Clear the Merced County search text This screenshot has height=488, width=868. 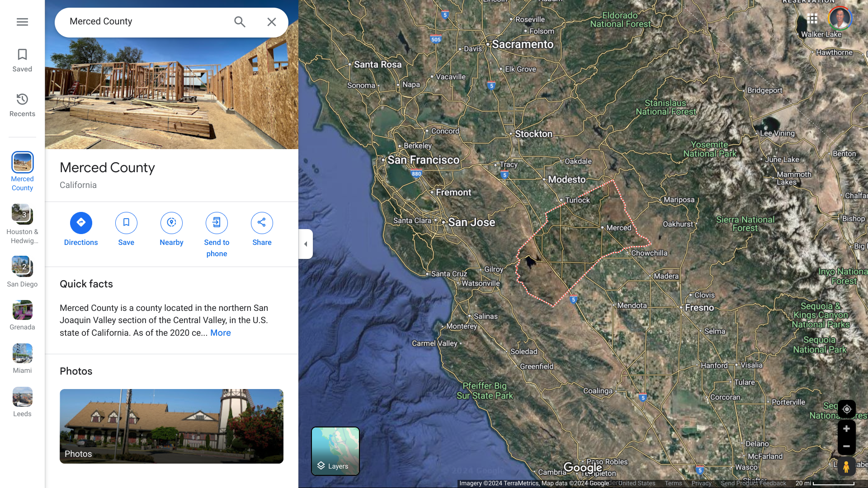pyautogui.click(x=271, y=22)
